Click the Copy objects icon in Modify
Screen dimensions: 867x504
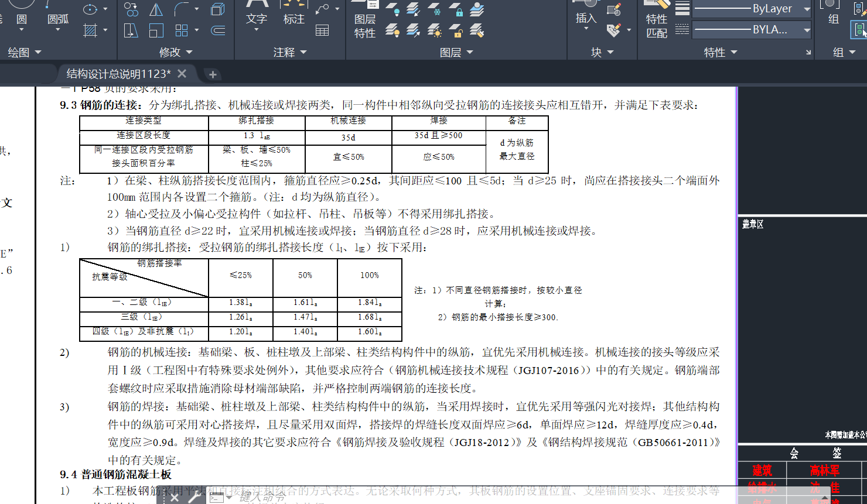point(131,9)
